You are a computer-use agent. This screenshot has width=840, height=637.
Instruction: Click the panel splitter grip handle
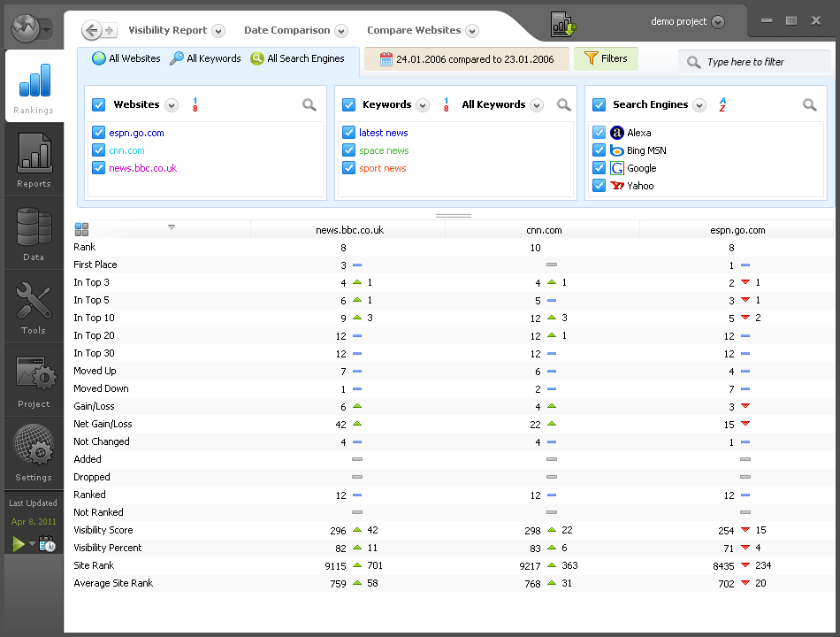pyautogui.click(x=454, y=216)
